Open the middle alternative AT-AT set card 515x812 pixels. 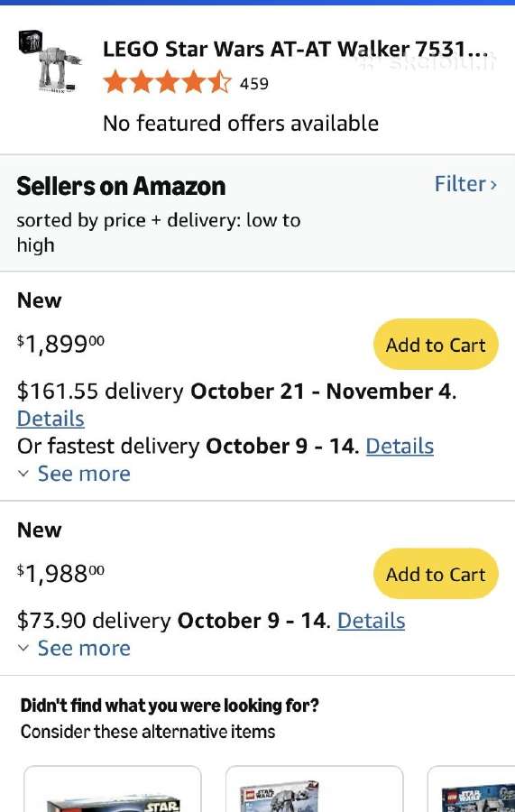pos(314,789)
